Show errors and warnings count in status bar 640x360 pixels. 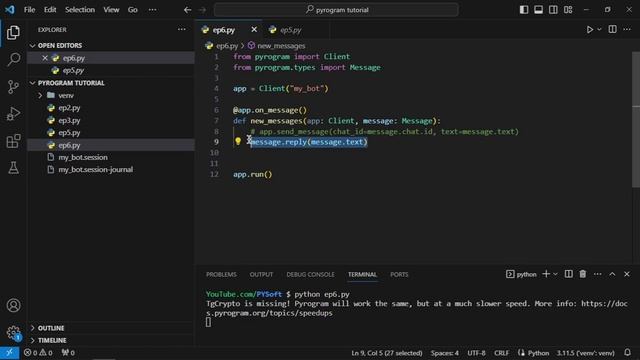click(x=38, y=353)
